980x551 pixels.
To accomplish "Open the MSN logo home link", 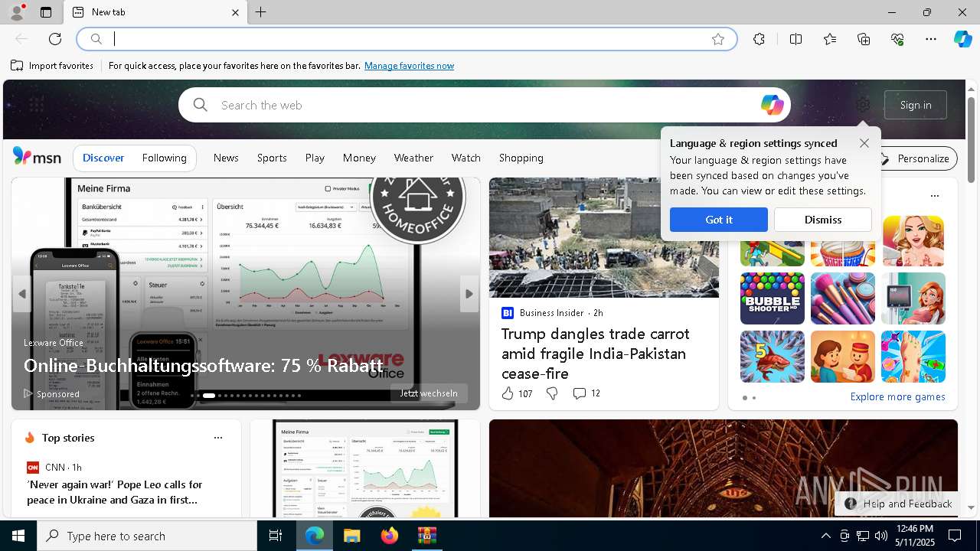I will coord(37,157).
